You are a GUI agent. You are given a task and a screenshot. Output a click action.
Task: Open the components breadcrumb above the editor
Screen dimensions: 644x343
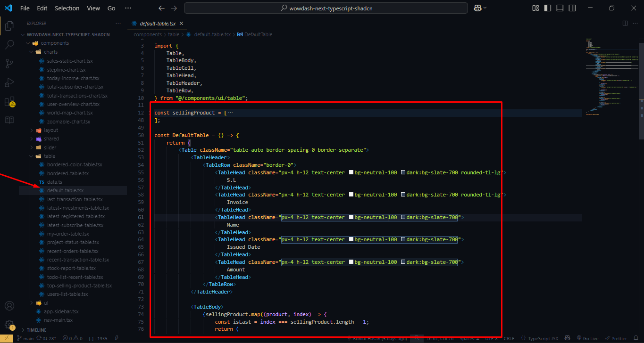click(148, 34)
